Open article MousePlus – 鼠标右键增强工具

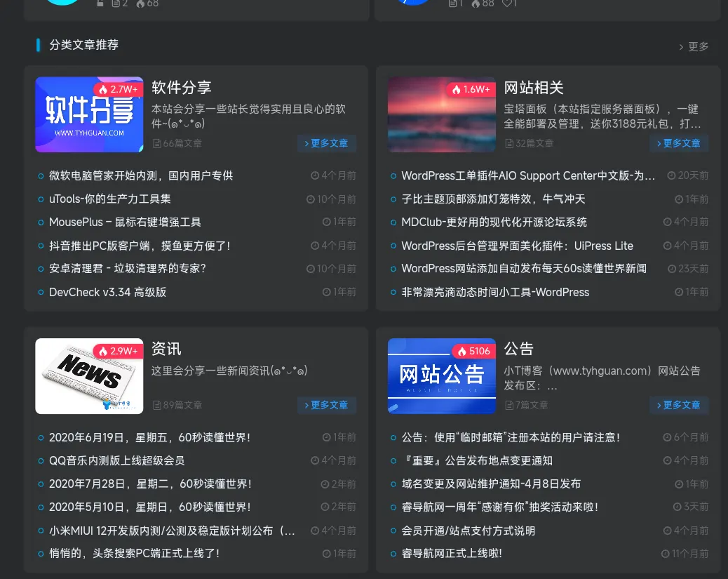click(x=125, y=222)
